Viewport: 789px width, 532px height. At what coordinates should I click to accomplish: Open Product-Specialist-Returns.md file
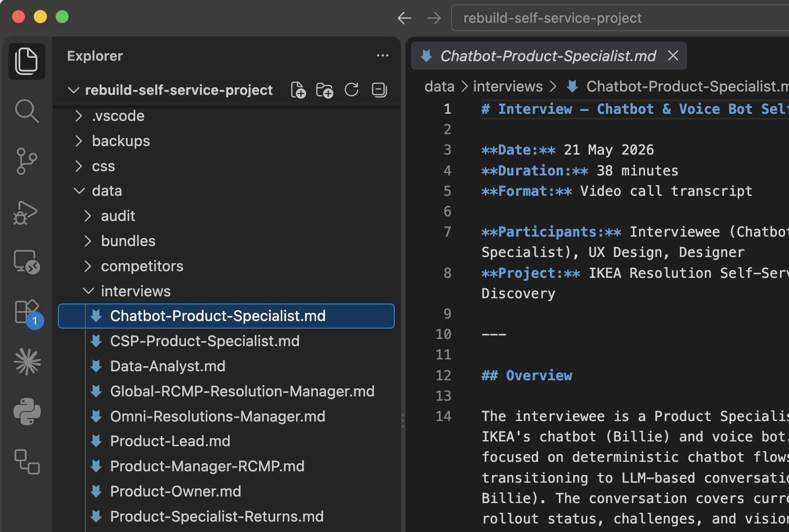[x=226, y=516]
